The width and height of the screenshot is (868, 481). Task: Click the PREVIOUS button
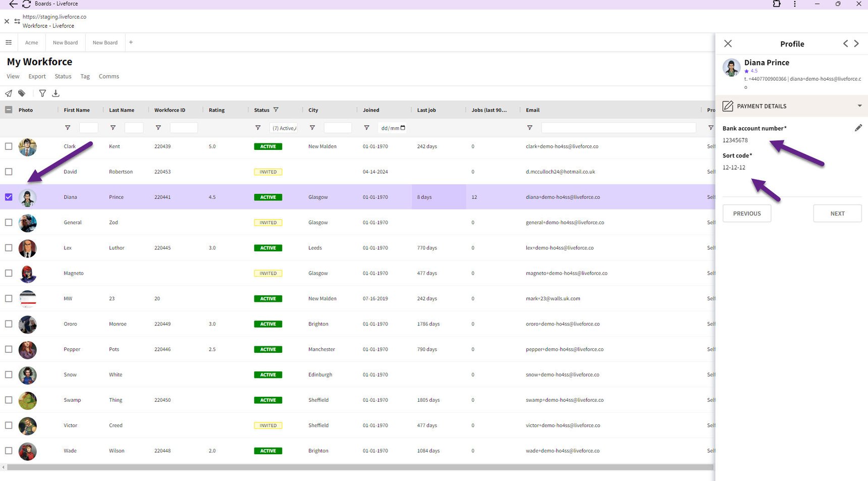pos(747,213)
